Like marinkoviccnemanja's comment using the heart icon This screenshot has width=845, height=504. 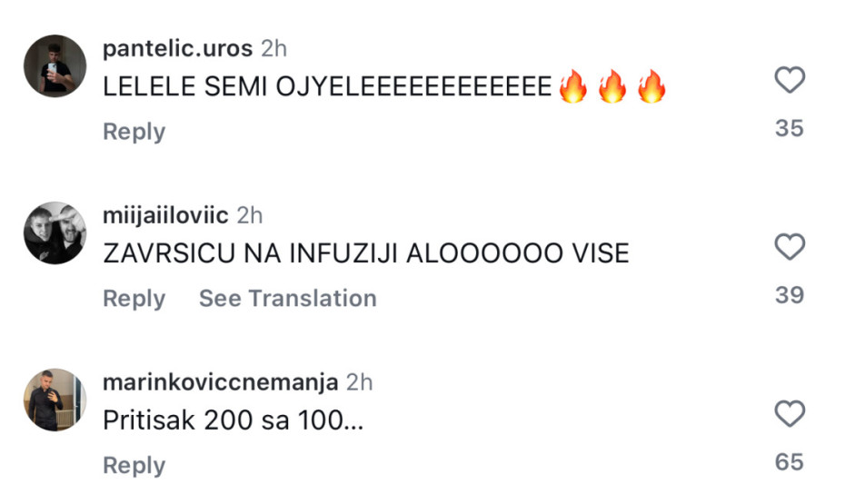click(x=790, y=414)
